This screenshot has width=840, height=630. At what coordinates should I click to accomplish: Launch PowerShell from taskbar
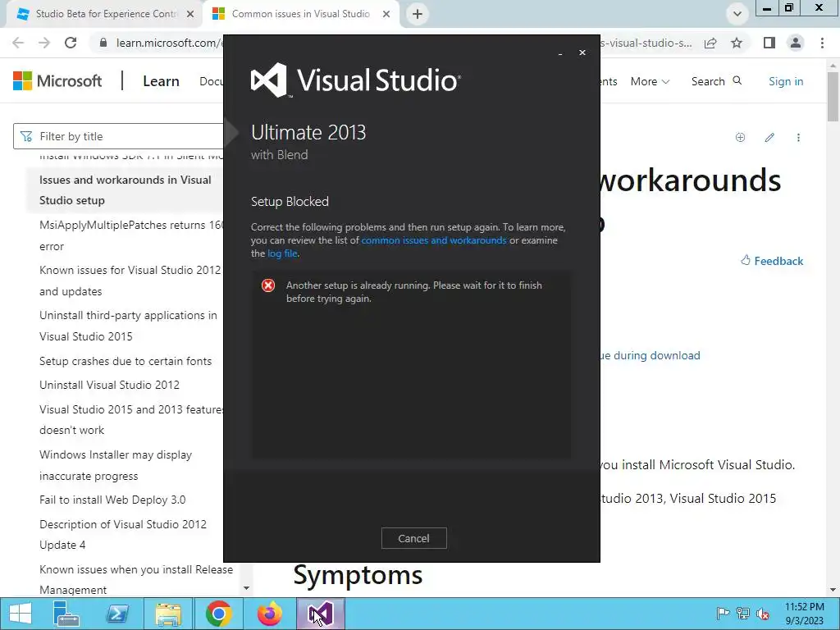(x=117, y=614)
